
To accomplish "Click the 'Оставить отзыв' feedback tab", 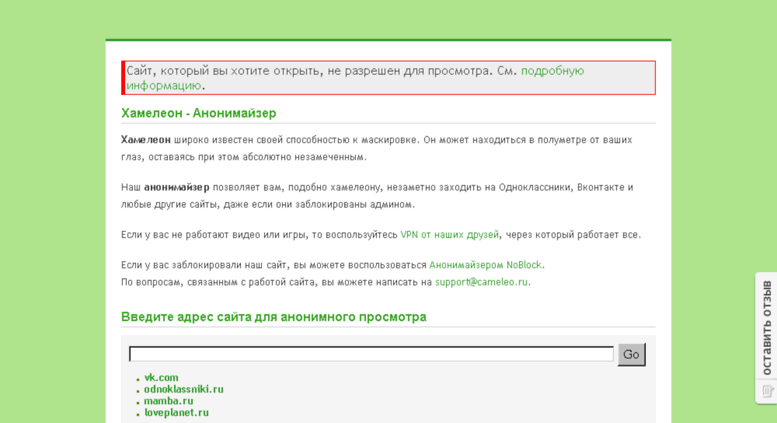I will click(767, 327).
